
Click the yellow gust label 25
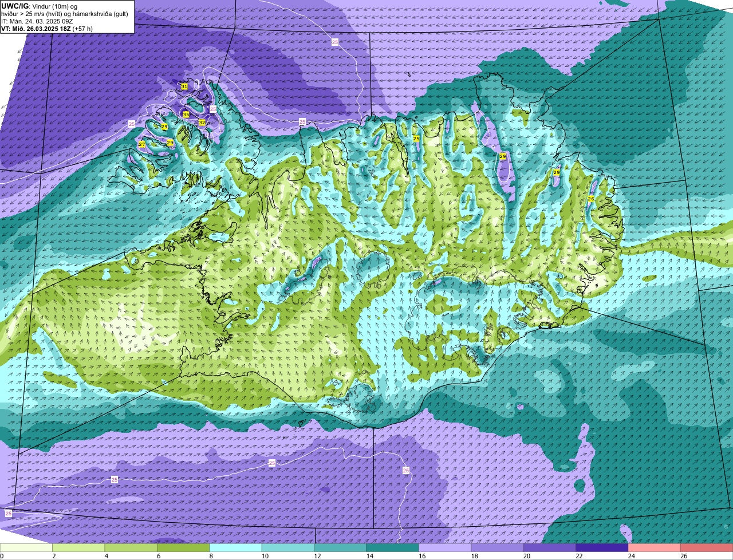[x=416, y=139]
